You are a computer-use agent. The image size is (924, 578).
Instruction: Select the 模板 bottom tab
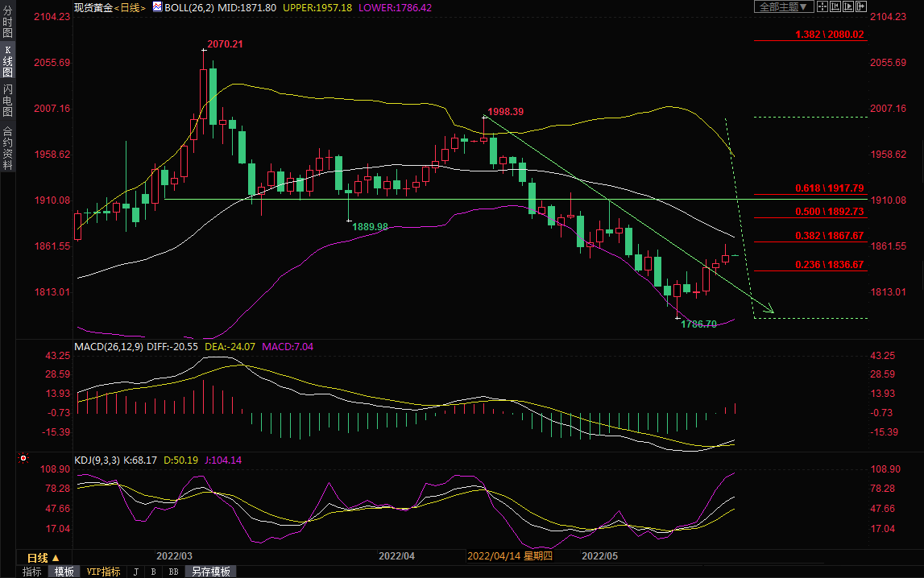coord(64,572)
